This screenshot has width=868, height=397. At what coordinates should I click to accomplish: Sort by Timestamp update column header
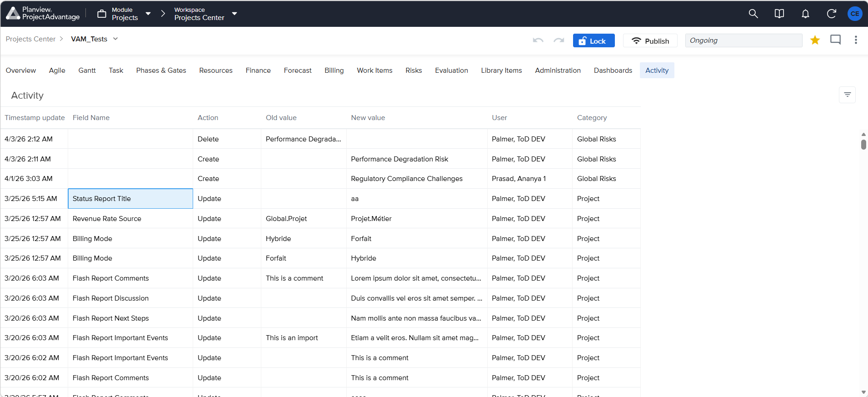(x=35, y=118)
